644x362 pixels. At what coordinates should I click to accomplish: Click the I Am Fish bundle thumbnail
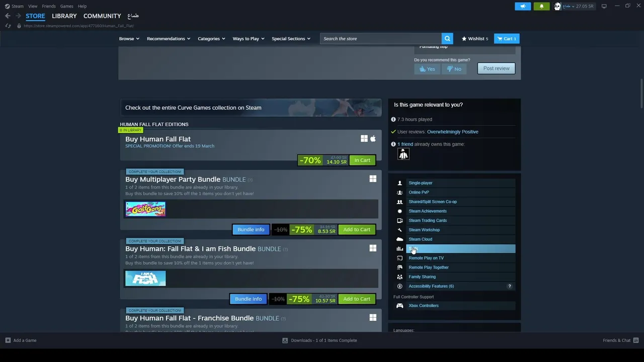pos(145,279)
